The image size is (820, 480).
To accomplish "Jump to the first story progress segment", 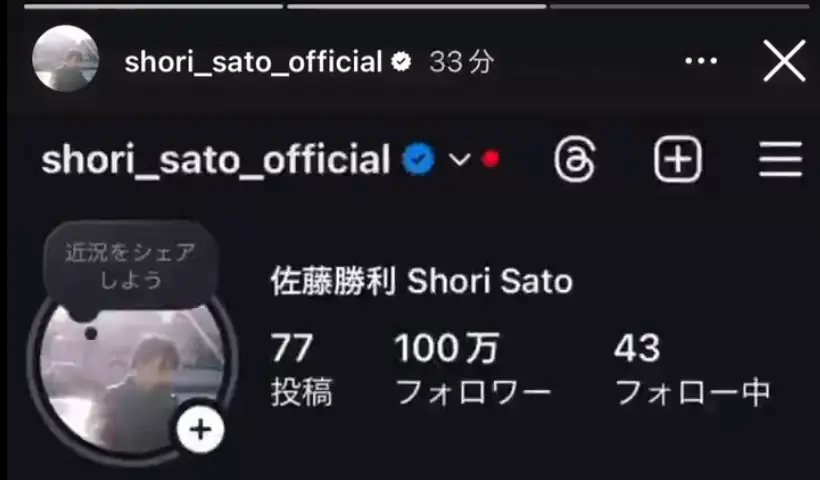I will pyautogui.click(x=153, y=6).
